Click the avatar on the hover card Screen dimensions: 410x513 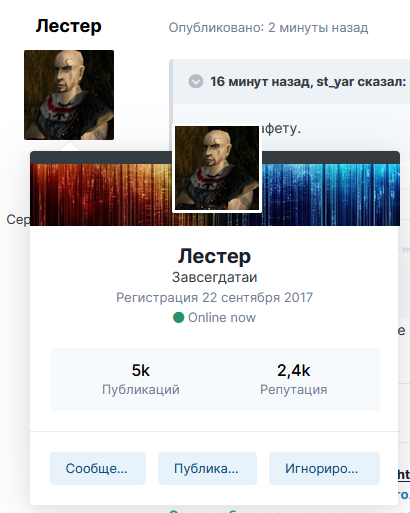coord(217,168)
